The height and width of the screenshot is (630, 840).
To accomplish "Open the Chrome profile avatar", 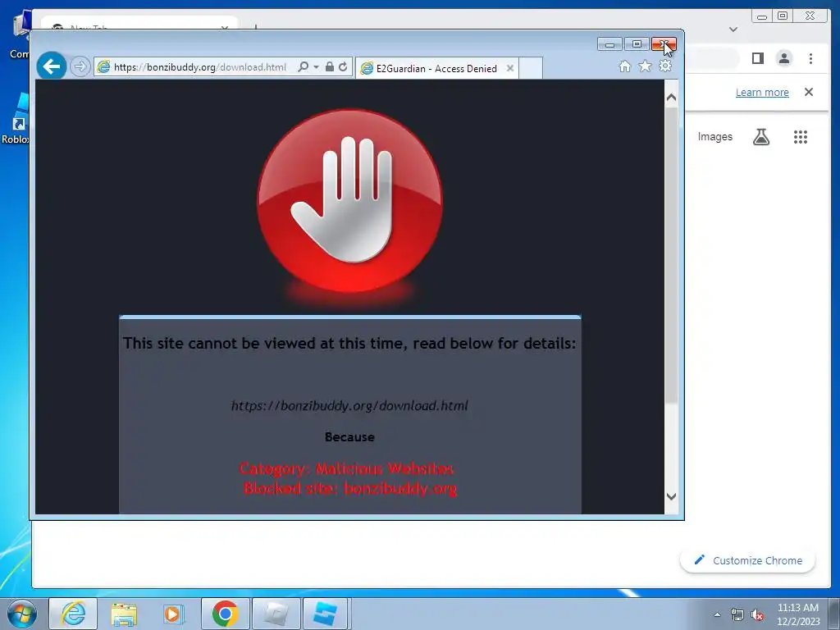I will tap(784, 58).
